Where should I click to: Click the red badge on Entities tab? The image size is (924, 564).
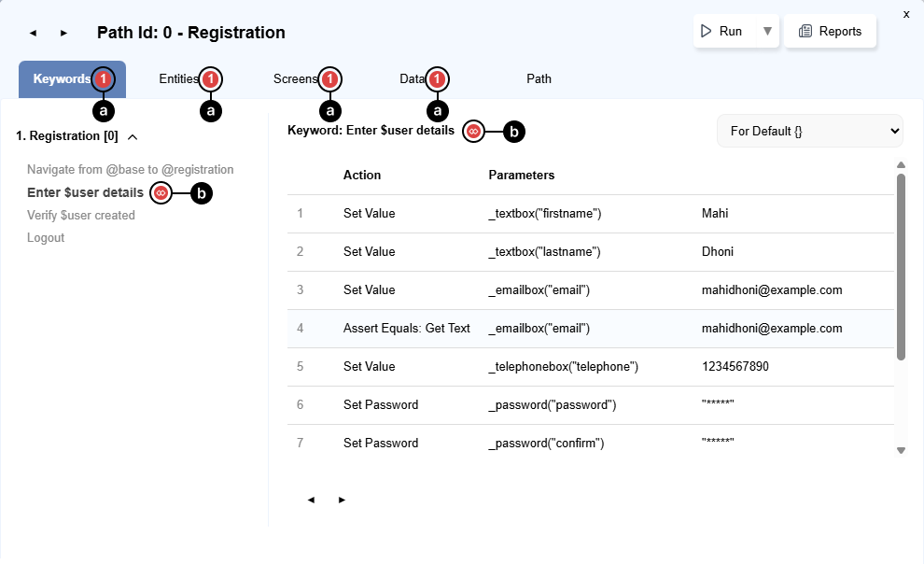tap(212, 79)
